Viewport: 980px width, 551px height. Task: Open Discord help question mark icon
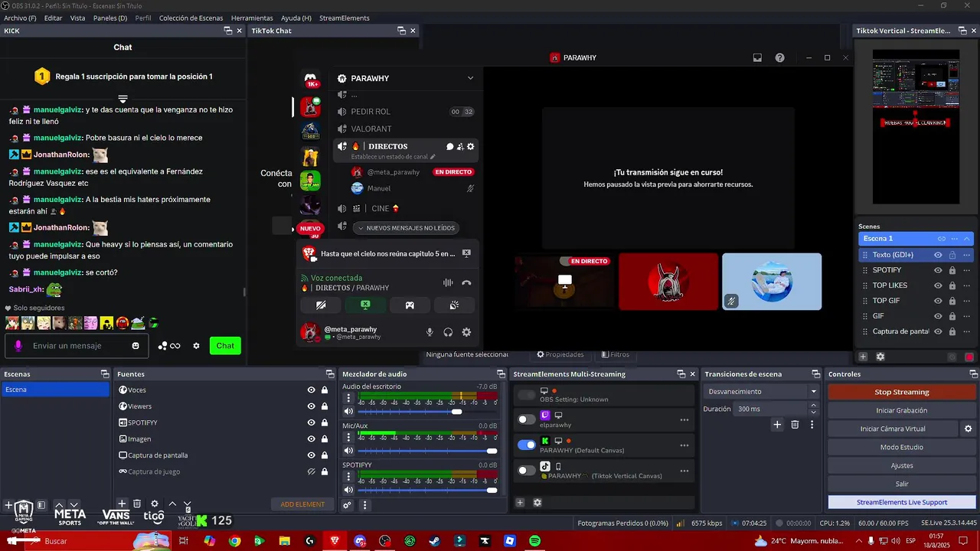779,57
